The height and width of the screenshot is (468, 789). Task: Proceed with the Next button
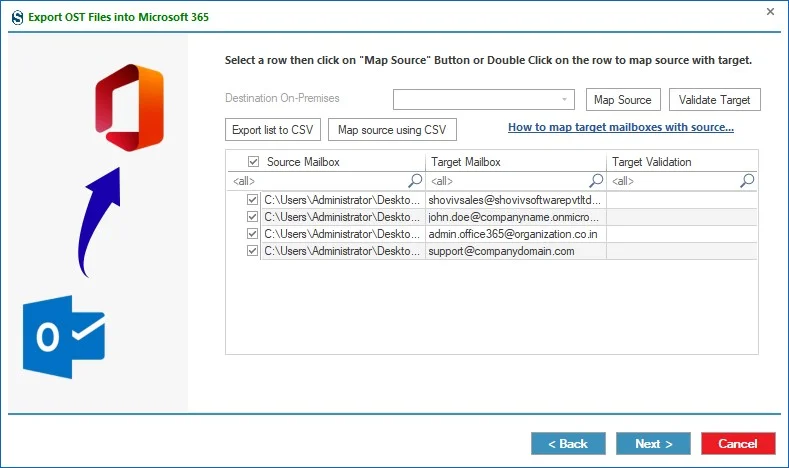tap(653, 443)
